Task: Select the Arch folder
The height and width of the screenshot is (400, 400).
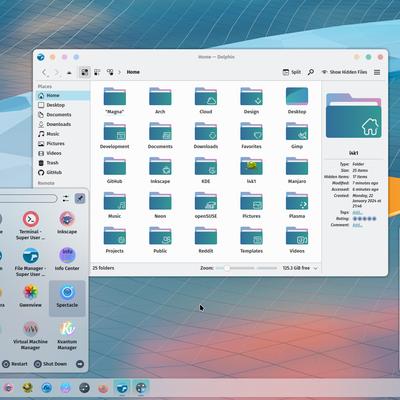Action: [160, 100]
